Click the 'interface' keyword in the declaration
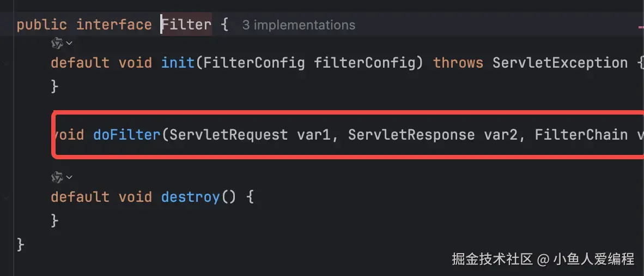 (x=114, y=25)
